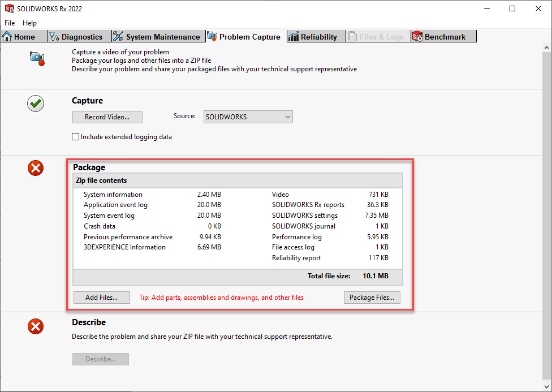Click the video camera capture icon
This screenshot has width=552, height=392.
tap(37, 57)
